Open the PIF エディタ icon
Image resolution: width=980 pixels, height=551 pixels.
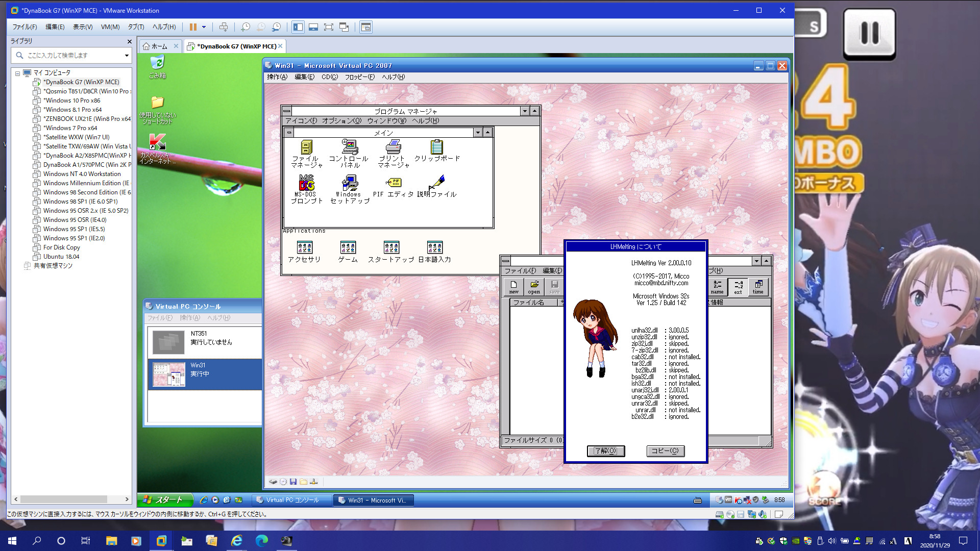point(393,186)
